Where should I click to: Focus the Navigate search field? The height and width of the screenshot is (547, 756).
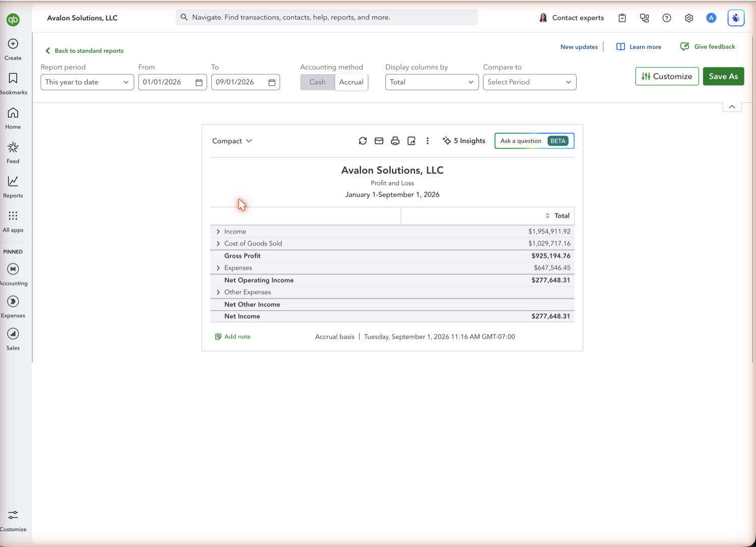[327, 18]
